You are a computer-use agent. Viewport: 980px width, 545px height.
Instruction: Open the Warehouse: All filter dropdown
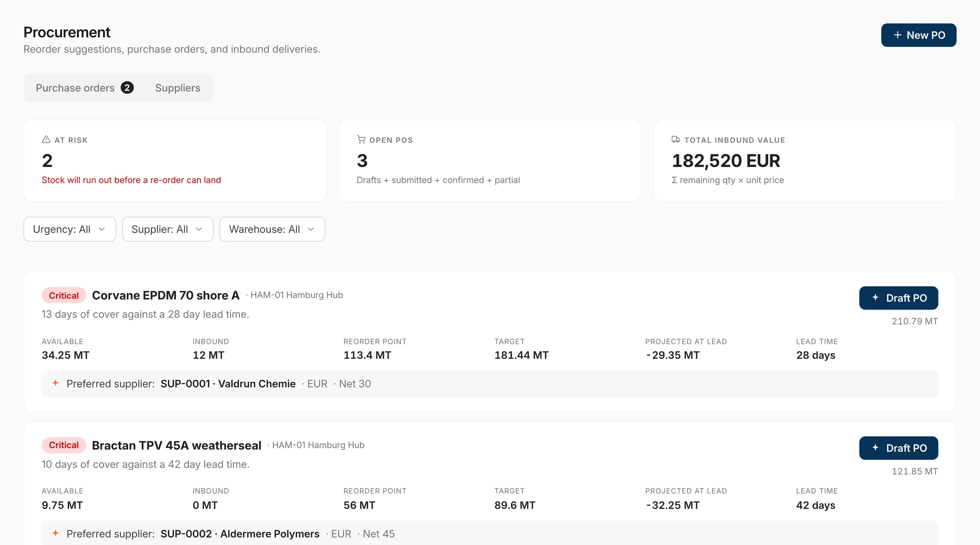point(272,229)
